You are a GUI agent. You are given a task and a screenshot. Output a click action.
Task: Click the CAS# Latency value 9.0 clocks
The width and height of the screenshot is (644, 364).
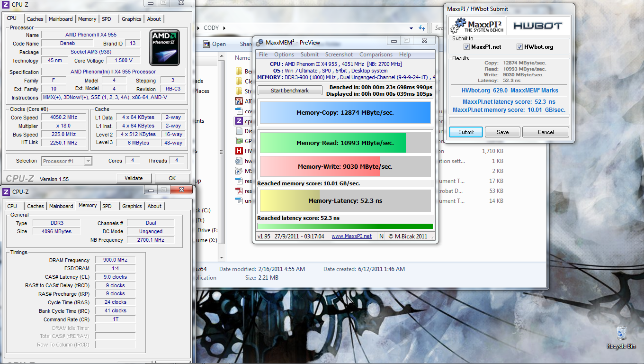pos(116,277)
